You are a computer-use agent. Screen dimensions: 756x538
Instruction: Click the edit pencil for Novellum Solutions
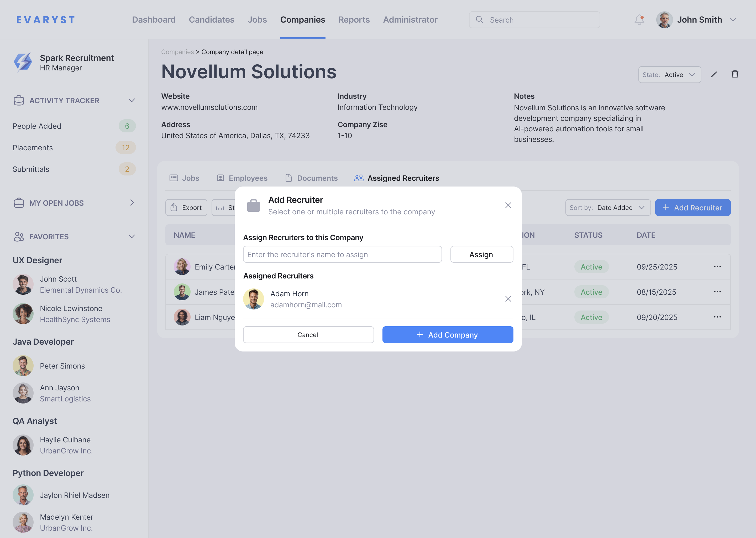click(x=714, y=75)
